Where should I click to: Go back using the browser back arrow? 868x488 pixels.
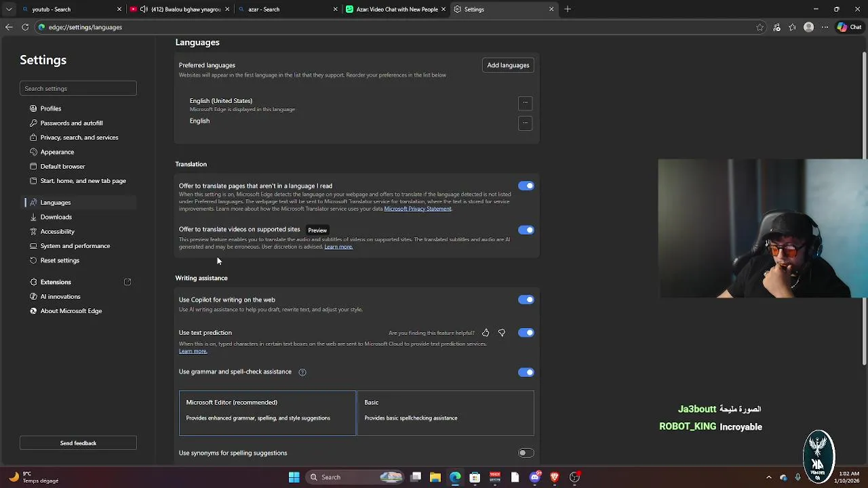(9, 27)
